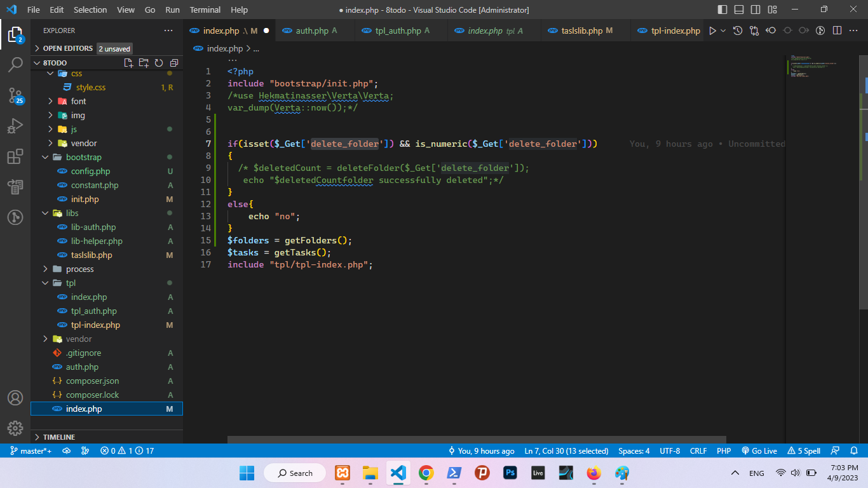Run the PHP file with play button
Screen dimensions: 868x488
pos(712,30)
